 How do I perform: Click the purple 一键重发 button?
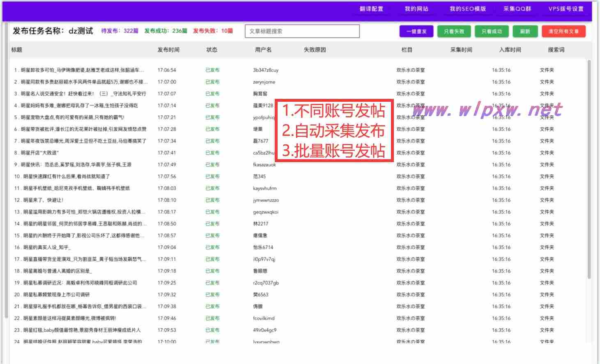(416, 31)
